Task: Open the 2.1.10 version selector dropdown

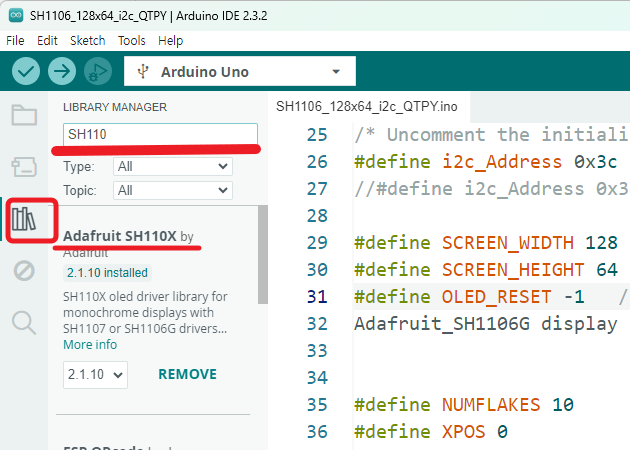Action: coord(95,374)
